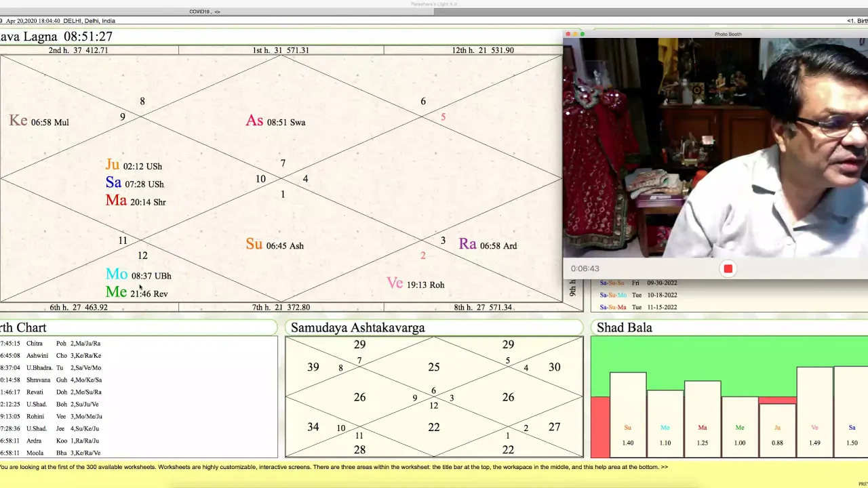Select the Moola row in birth table

pyautogui.click(x=51, y=453)
